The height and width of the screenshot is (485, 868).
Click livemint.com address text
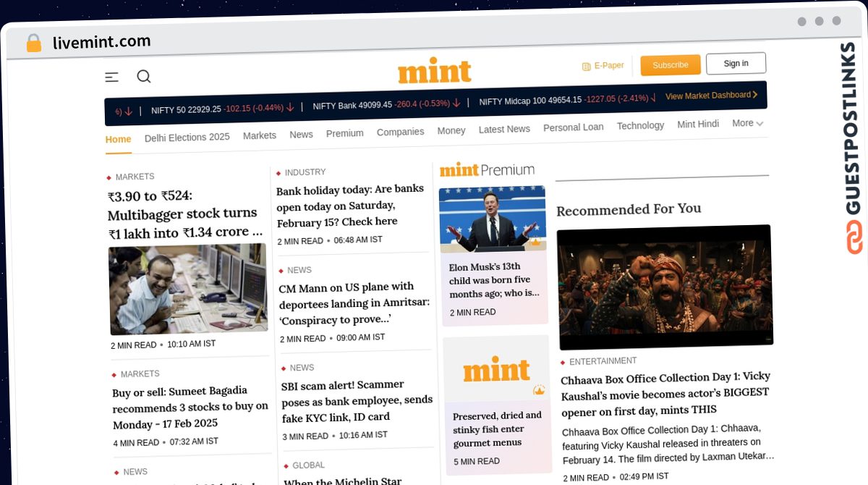pos(102,42)
